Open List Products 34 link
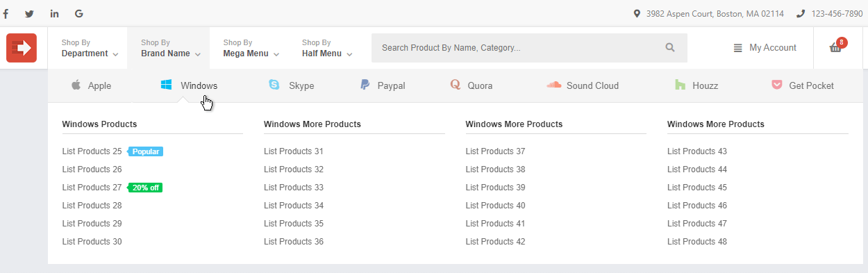Screen dimensions: 868x273 pos(294,206)
